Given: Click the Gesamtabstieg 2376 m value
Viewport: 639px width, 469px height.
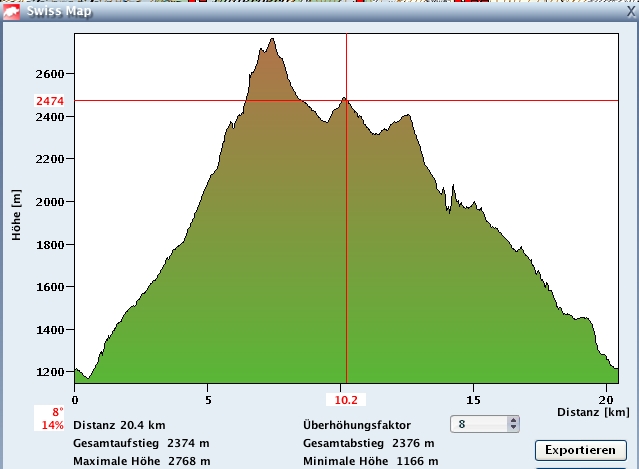Looking at the screenshot, I should pos(414,443).
